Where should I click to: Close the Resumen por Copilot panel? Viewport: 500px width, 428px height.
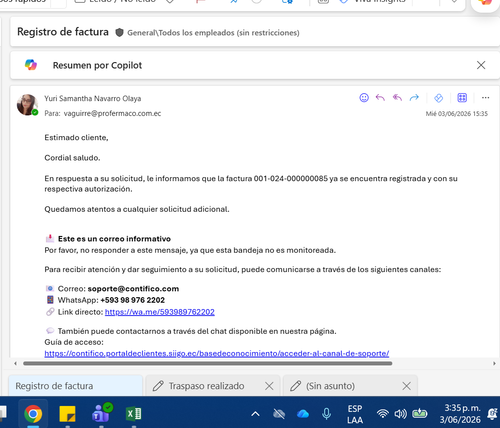(x=481, y=65)
